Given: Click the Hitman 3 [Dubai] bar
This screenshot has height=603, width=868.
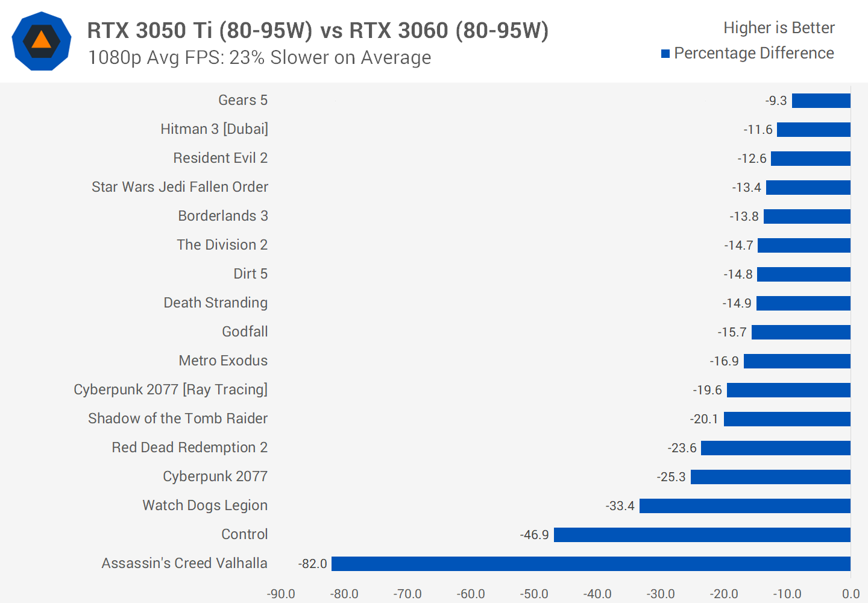Looking at the screenshot, I should (814, 130).
